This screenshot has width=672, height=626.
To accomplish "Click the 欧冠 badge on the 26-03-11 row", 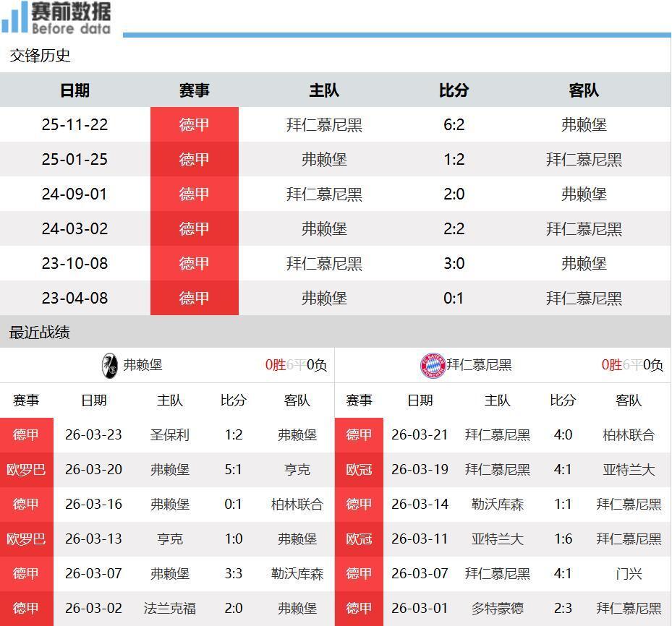I will tap(360, 539).
